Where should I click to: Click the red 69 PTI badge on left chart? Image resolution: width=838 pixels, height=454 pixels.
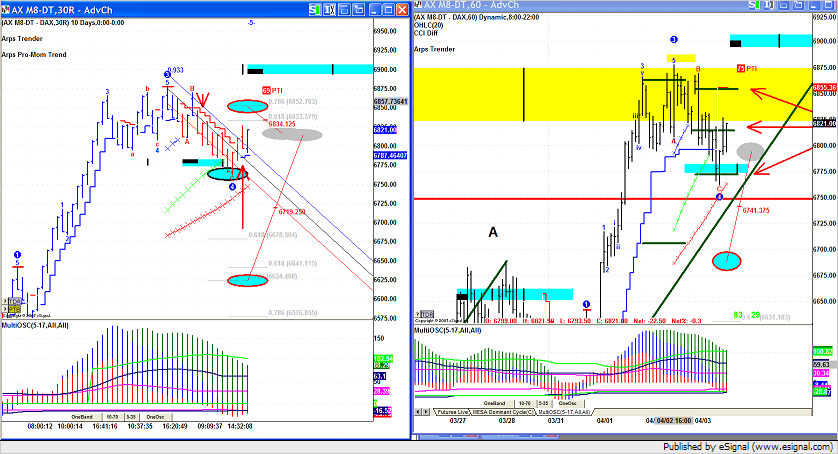point(271,90)
